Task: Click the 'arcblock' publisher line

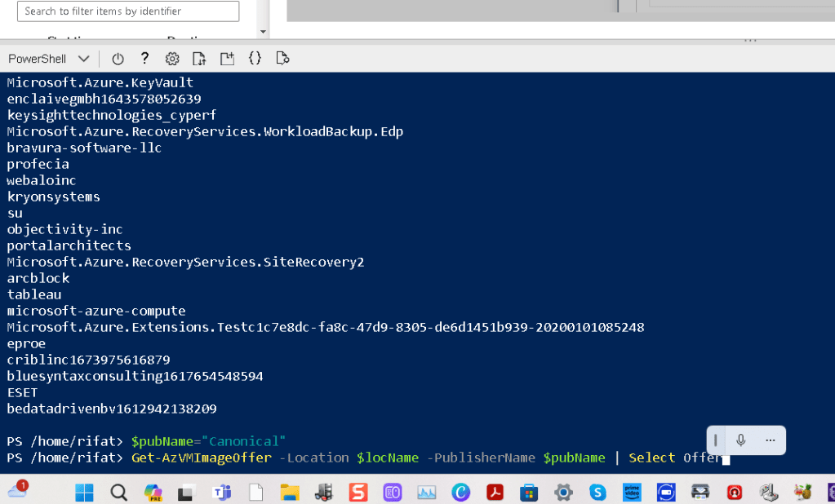Action: point(38,278)
